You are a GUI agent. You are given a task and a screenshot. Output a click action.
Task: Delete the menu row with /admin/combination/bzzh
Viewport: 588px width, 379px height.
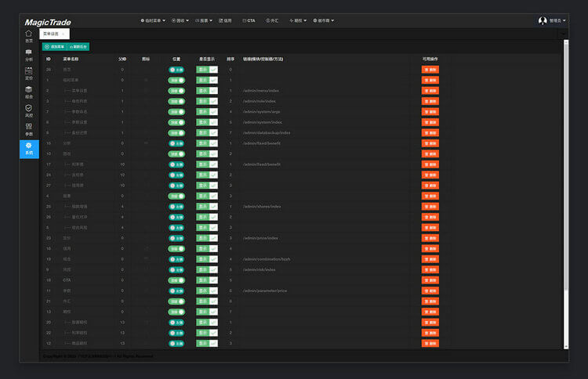[430, 259]
